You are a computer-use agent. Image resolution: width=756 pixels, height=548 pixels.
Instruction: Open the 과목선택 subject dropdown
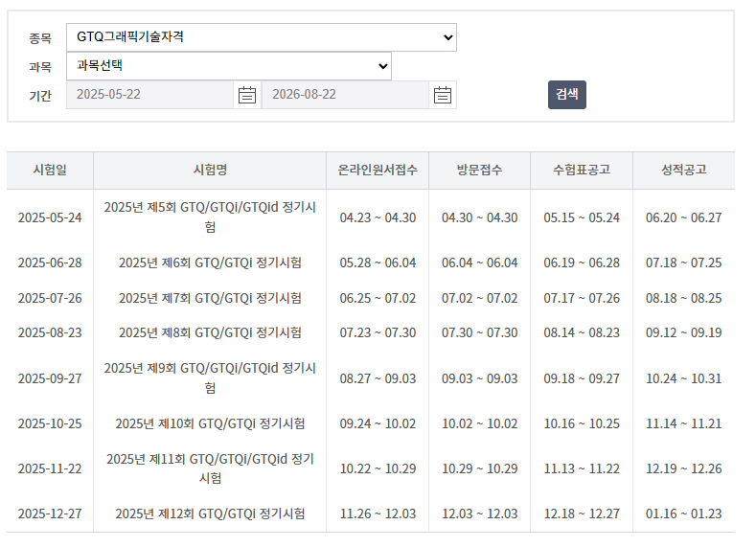pyautogui.click(x=229, y=66)
